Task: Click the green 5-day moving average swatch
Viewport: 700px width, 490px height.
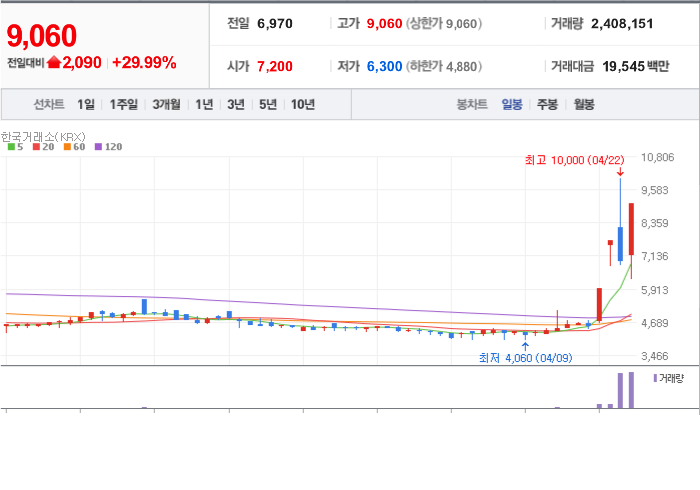Action: [12, 147]
